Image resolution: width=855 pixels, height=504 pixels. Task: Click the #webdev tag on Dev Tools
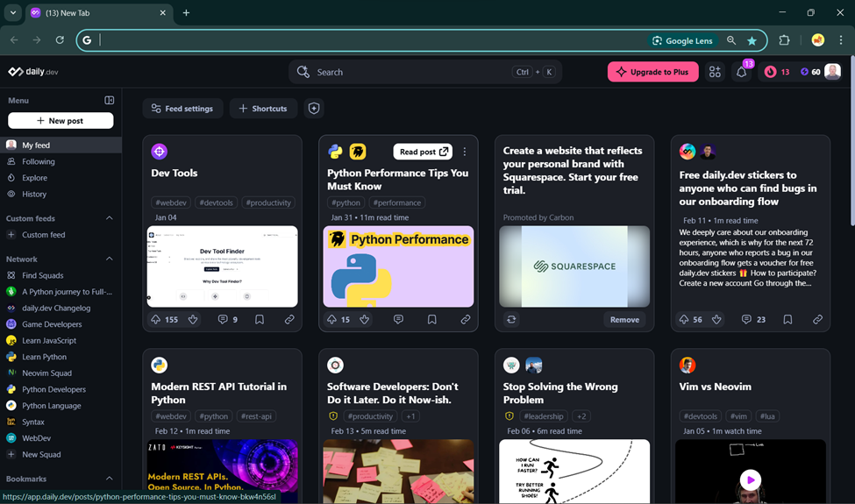171,202
